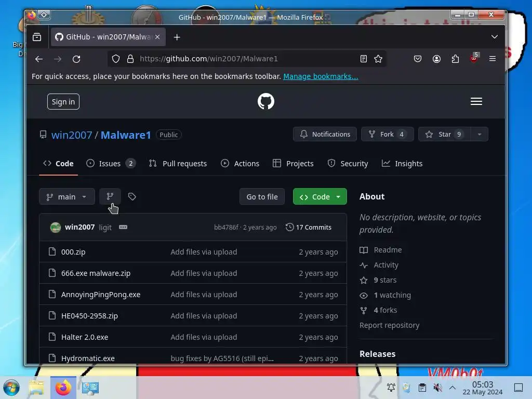Click Firefox back arrow
Screen dimensions: 532x399
[39, 59]
